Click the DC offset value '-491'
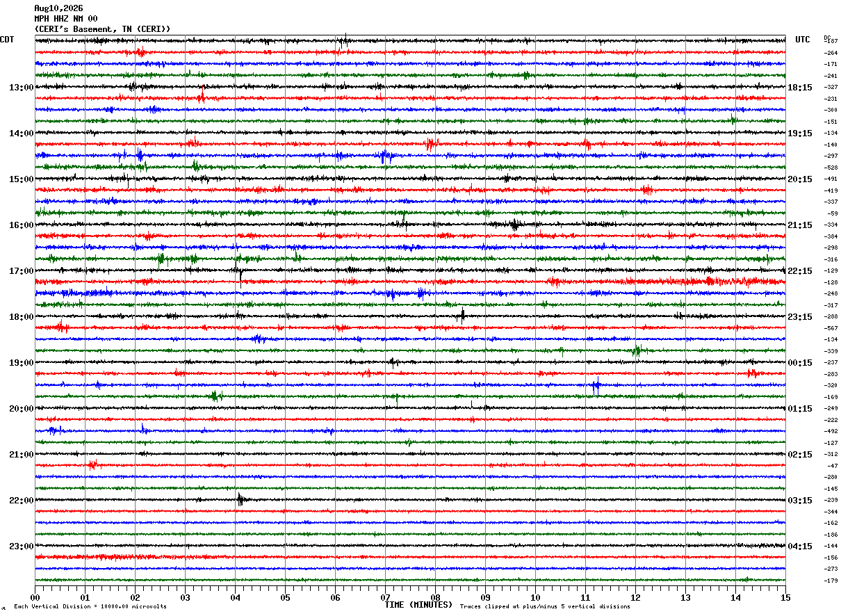841x616 pixels. pyautogui.click(x=831, y=179)
